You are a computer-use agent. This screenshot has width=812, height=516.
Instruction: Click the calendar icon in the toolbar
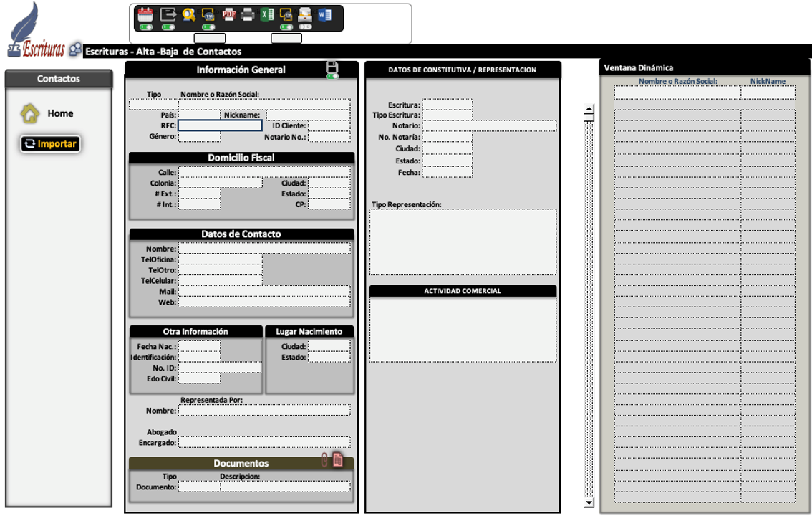coord(145,14)
